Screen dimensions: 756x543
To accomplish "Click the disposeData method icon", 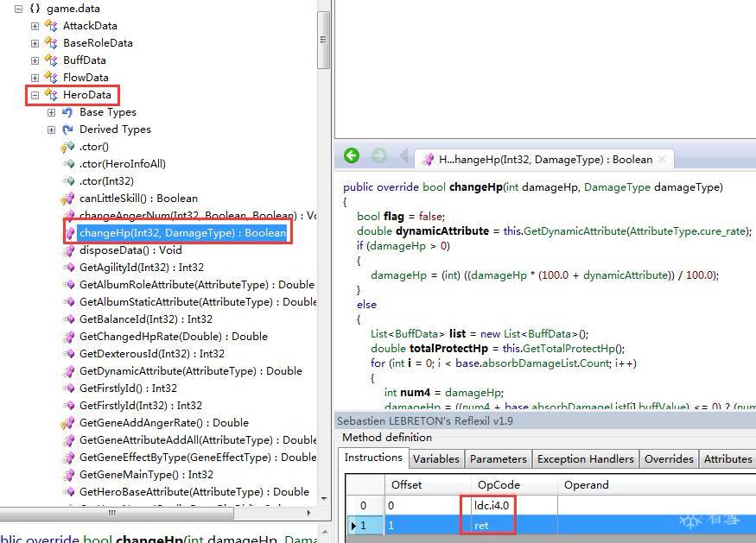I will pyautogui.click(x=69, y=250).
